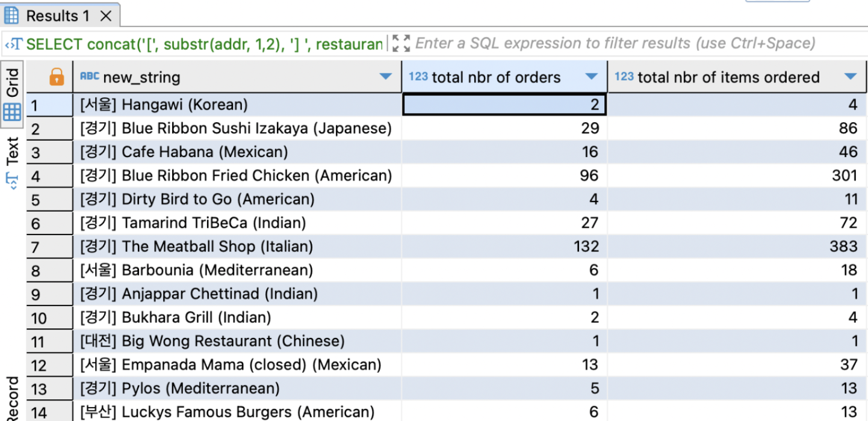
Task: Click the total nbr of orders header
Action: click(504, 77)
